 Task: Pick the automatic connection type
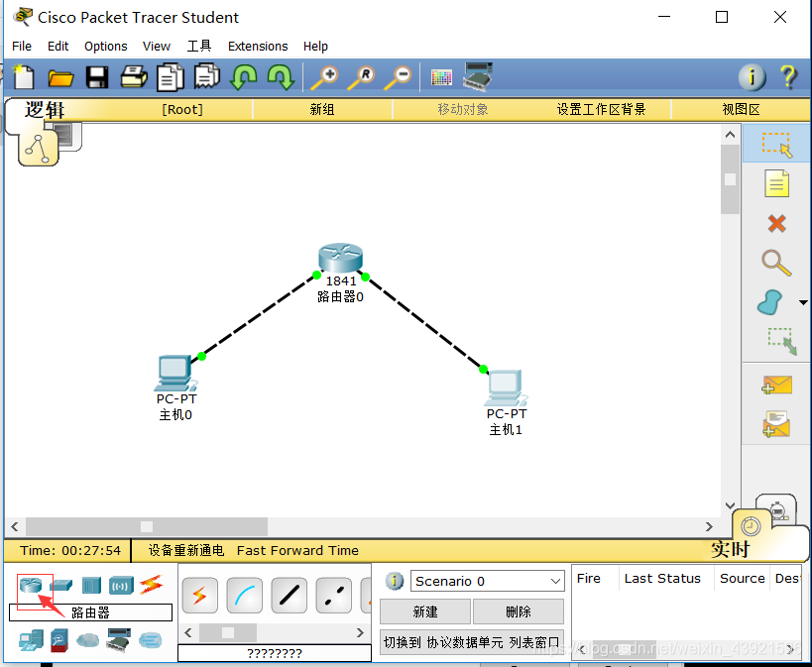tap(200, 596)
